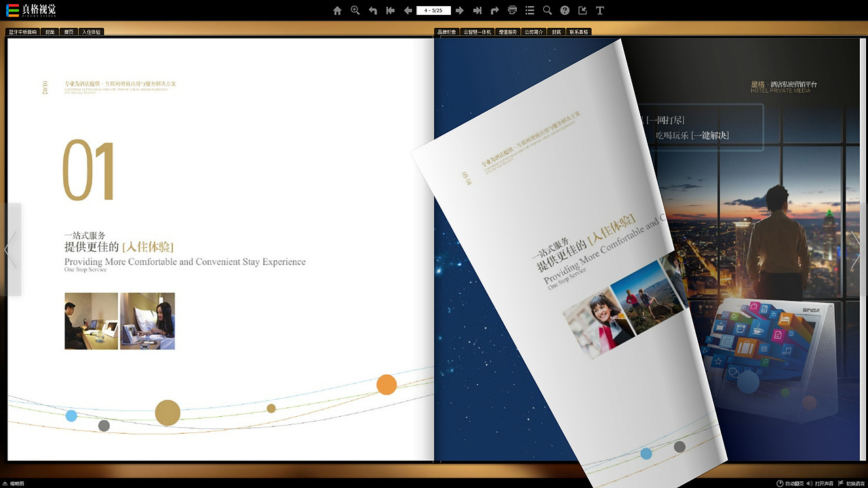This screenshot has height=488, width=868.
Task: Click the 吃喝玩乐 [一键解决] text
Action: (x=692, y=136)
